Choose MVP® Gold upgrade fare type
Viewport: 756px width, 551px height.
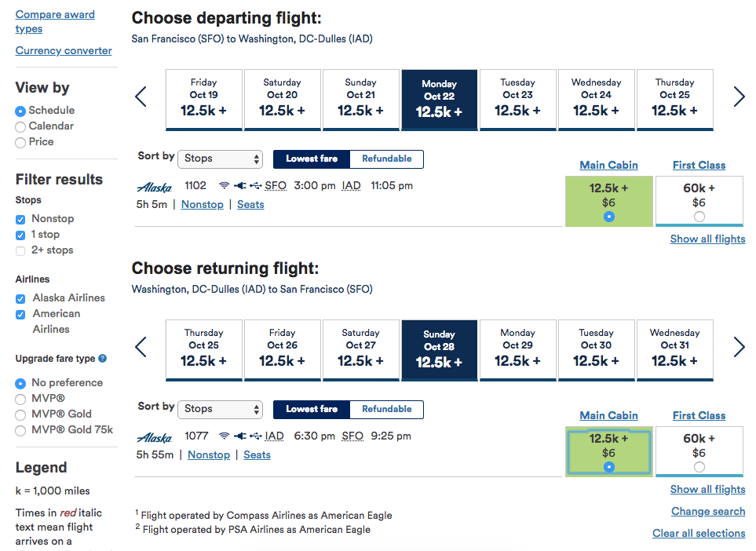tap(20, 414)
